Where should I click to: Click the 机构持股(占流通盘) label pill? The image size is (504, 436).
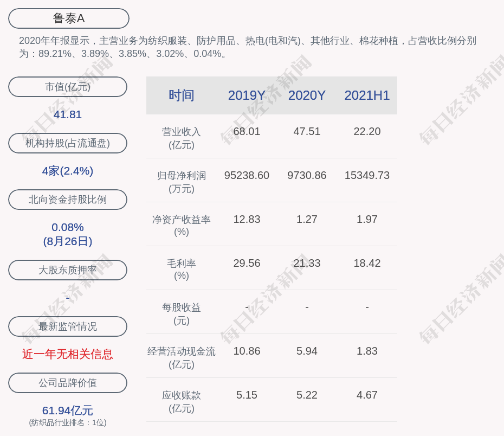click(x=68, y=143)
